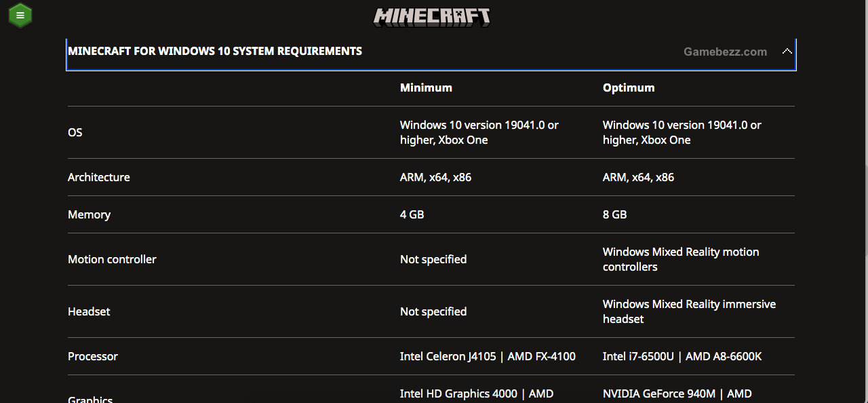Image resolution: width=868 pixels, height=403 pixels.
Task: Click 'Not specified' in the Headset row
Action: (433, 311)
